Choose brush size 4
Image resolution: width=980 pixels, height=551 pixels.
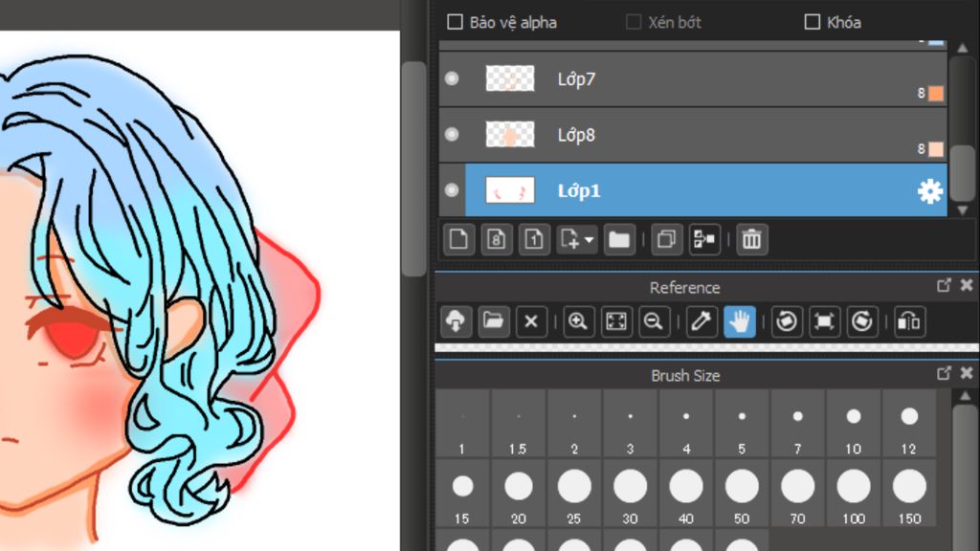pos(685,424)
